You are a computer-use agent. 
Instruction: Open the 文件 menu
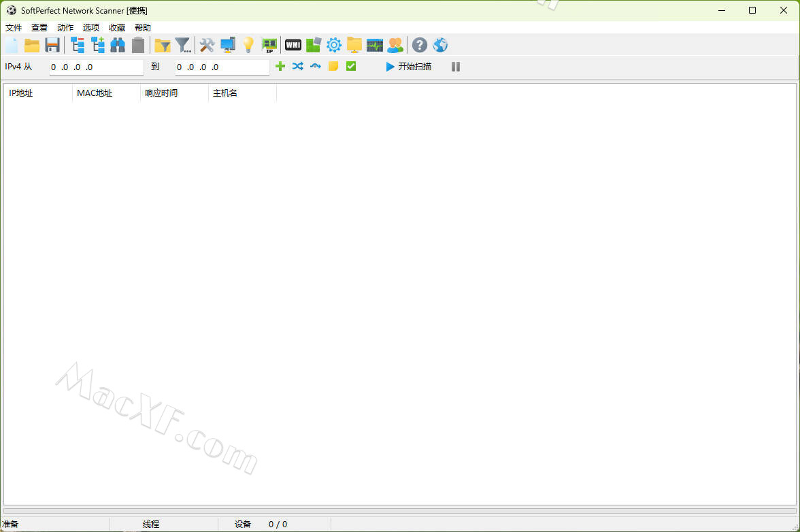tap(14, 27)
